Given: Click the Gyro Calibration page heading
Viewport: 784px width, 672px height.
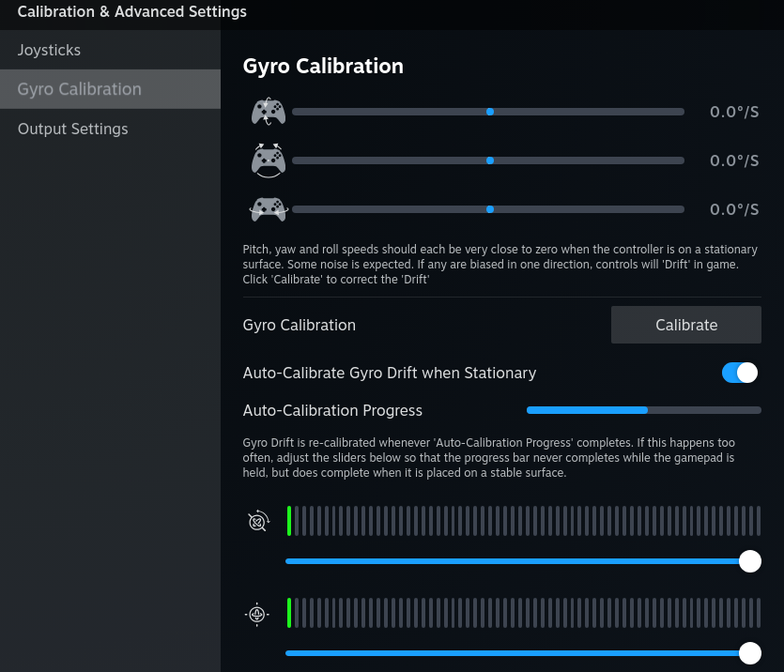Looking at the screenshot, I should (323, 66).
